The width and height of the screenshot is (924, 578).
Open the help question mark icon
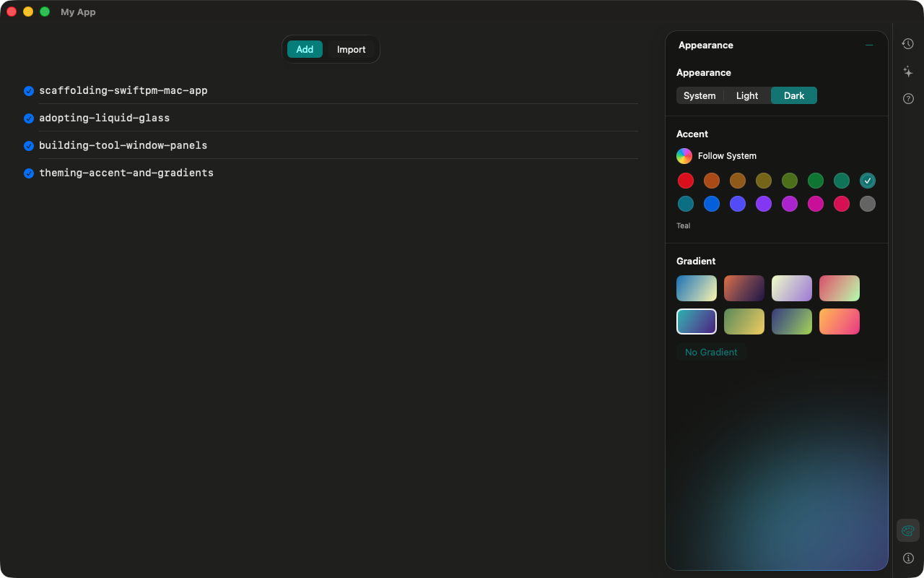pos(908,99)
